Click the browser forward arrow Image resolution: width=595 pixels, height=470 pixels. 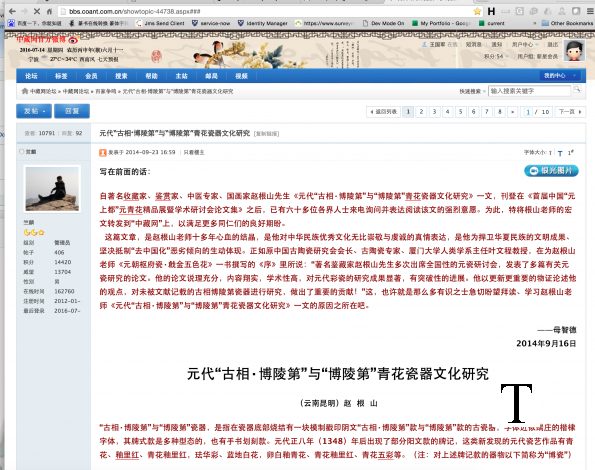[24, 11]
